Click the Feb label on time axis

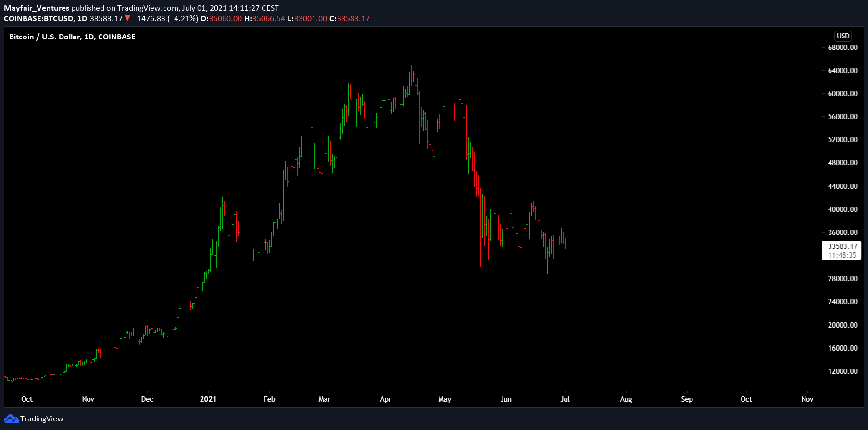click(269, 399)
